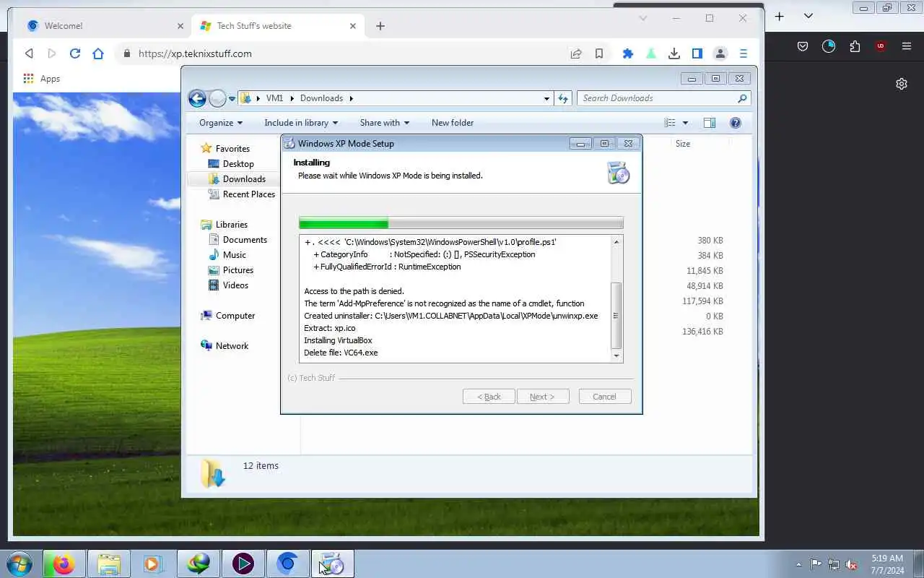The height and width of the screenshot is (578, 924).
Task: Reload the xp.teknixstuff.com page
Action: (75, 53)
